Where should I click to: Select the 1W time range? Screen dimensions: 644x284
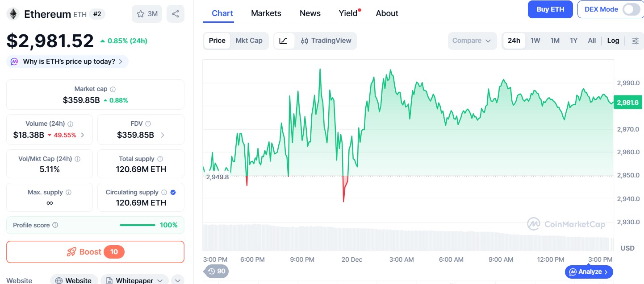pyautogui.click(x=535, y=41)
